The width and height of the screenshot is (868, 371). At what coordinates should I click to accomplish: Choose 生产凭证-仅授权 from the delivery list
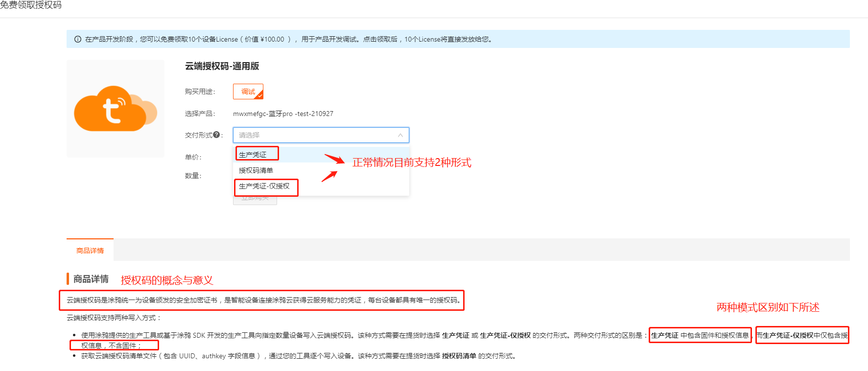[321, 186]
